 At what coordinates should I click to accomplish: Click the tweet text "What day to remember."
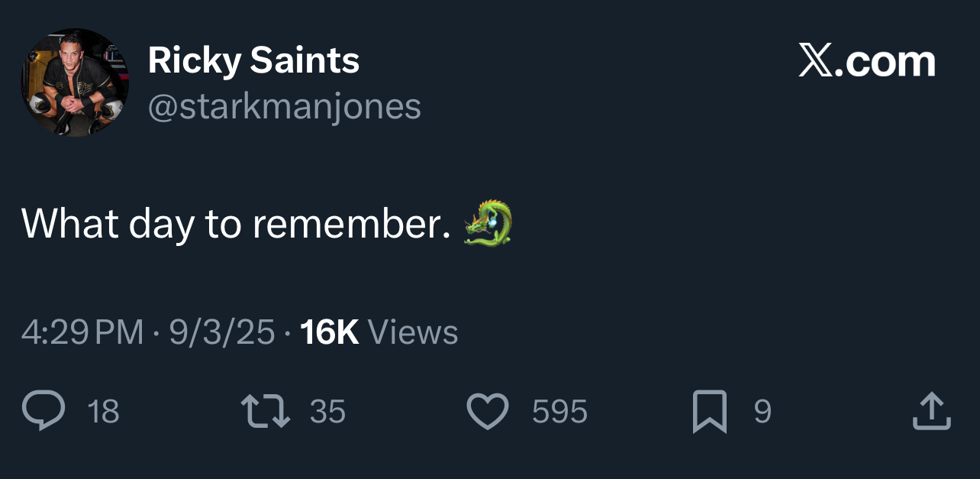pos(236,224)
